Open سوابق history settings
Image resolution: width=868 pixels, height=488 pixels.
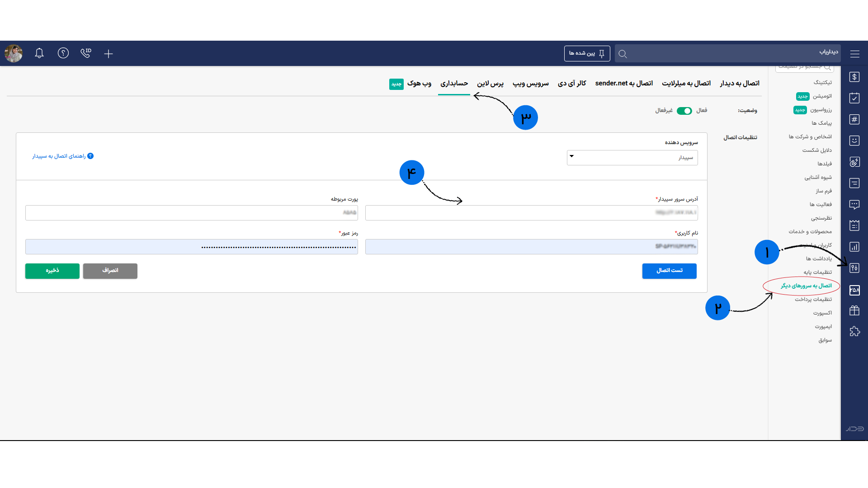(x=825, y=340)
